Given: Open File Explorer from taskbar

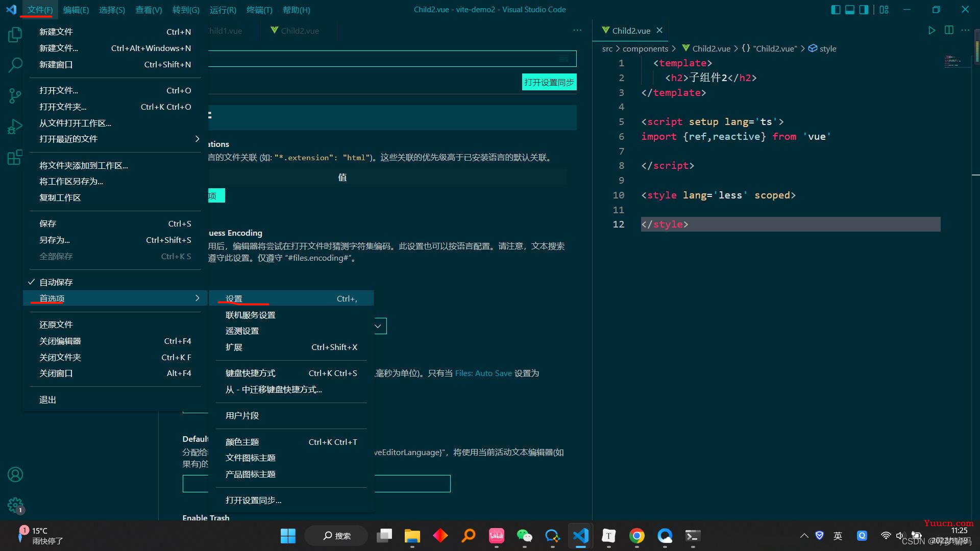Looking at the screenshot, I should click(412, 536).
